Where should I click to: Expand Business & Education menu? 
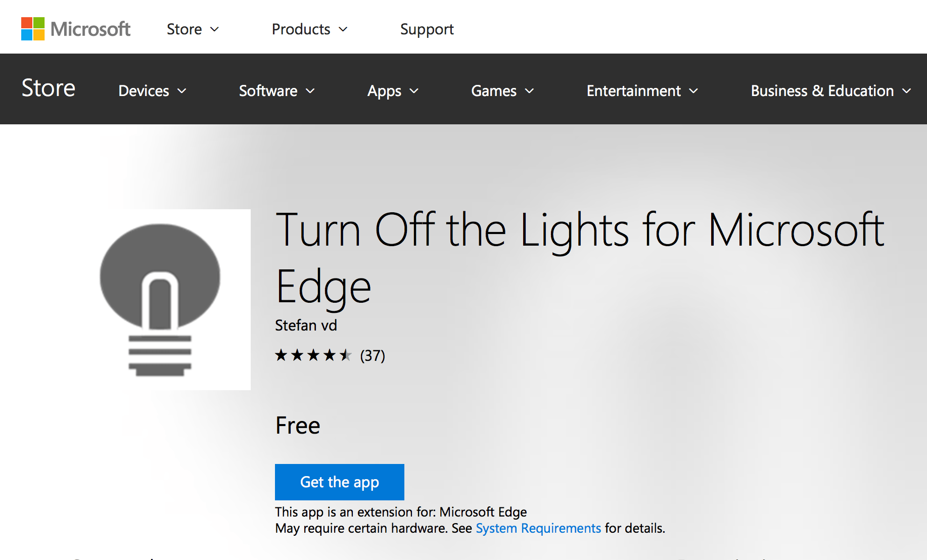pos(831,91)
